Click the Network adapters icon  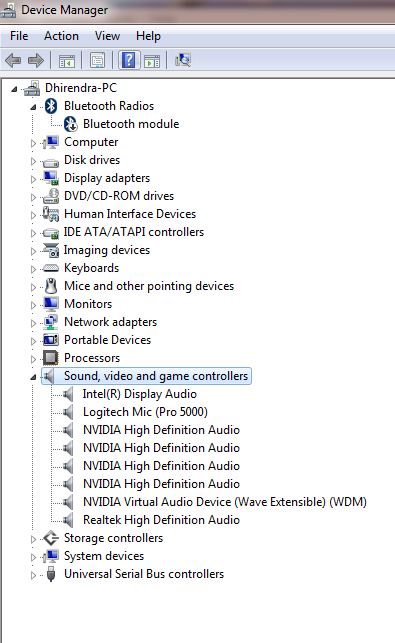pyautogui.click(x=51, y=322)
